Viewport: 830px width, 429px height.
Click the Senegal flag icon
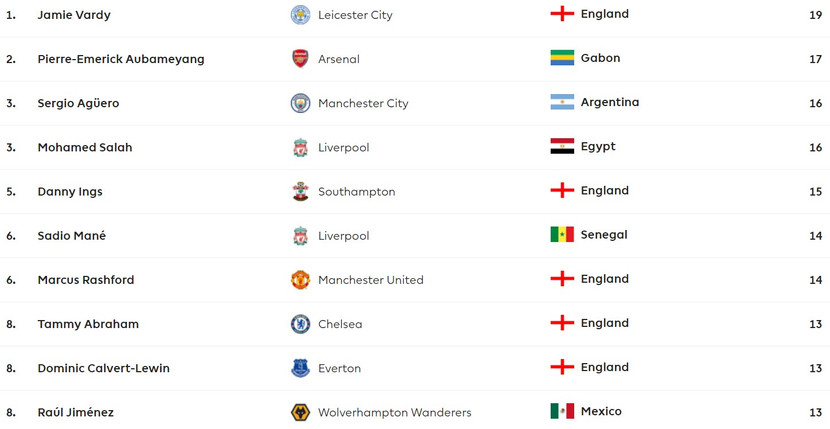coord(562,235)
